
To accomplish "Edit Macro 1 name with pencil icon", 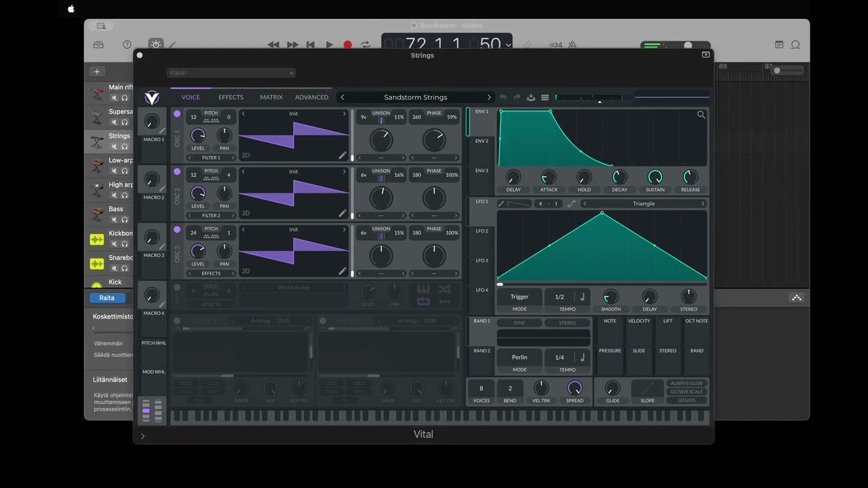I will (162, 131).
